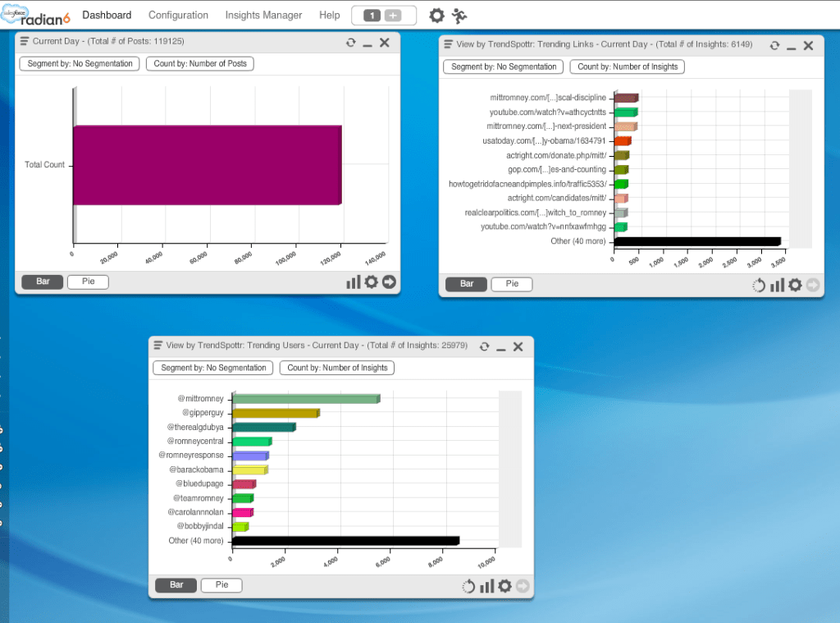Open Trending Users widget menu icon

158,346
